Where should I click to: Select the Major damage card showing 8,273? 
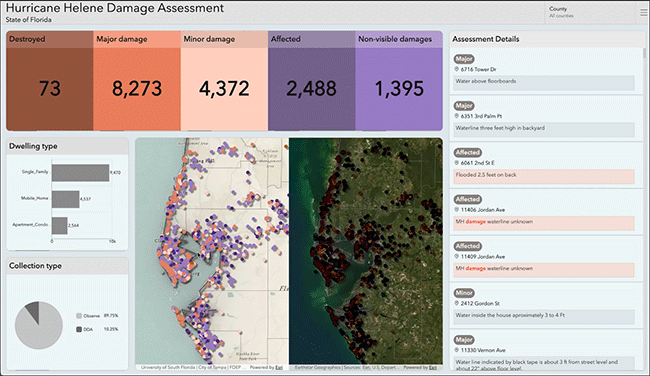(x=137, y=80)
